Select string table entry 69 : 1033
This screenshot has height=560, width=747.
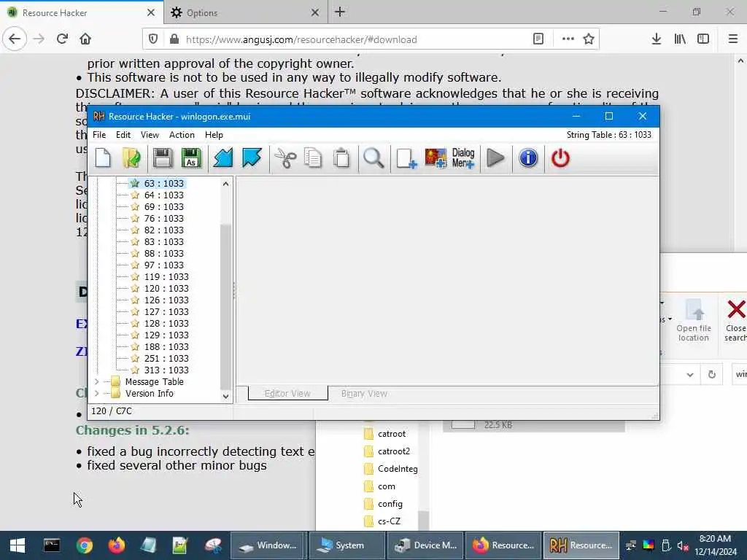(x=163, y=206)
